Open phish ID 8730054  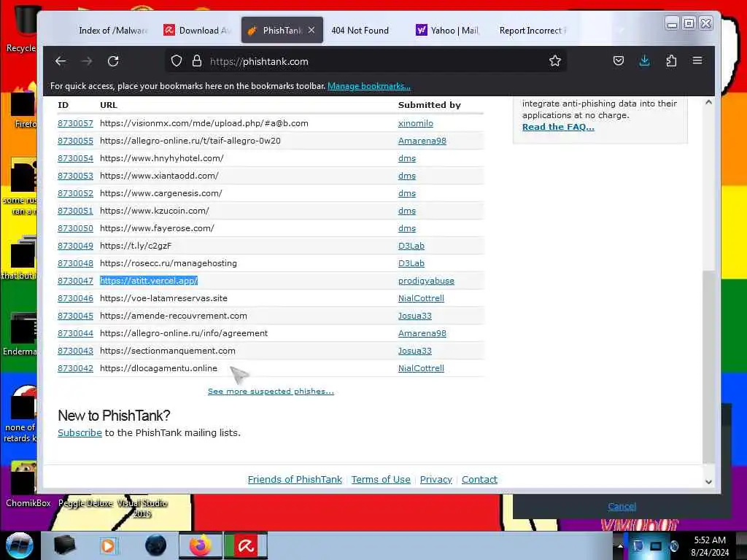coord(75,158)
